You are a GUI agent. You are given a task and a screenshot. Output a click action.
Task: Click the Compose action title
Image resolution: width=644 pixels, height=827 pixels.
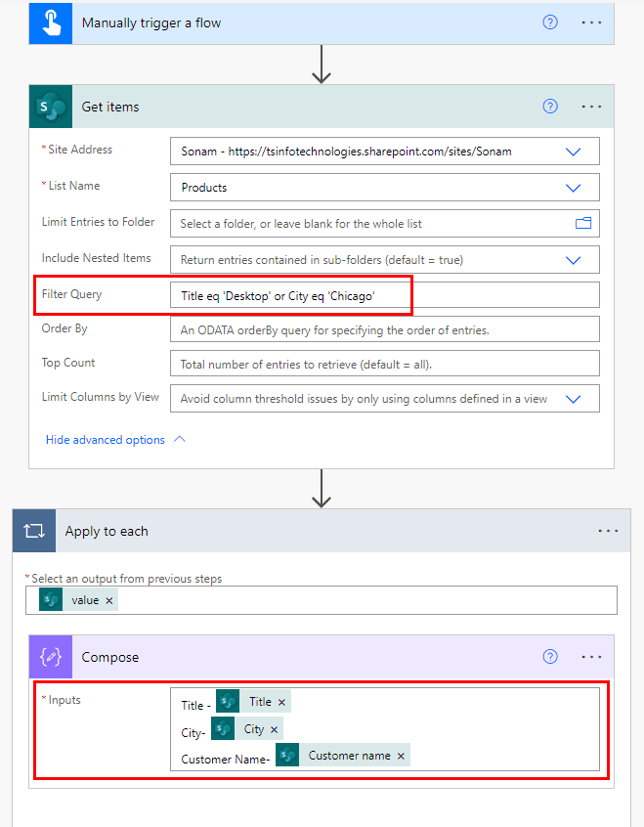110,657
